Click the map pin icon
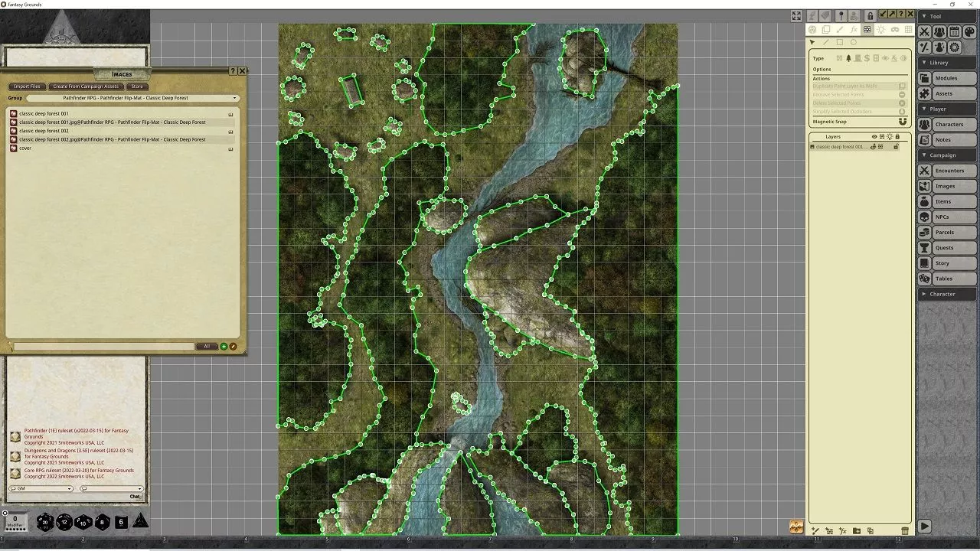 841,15
